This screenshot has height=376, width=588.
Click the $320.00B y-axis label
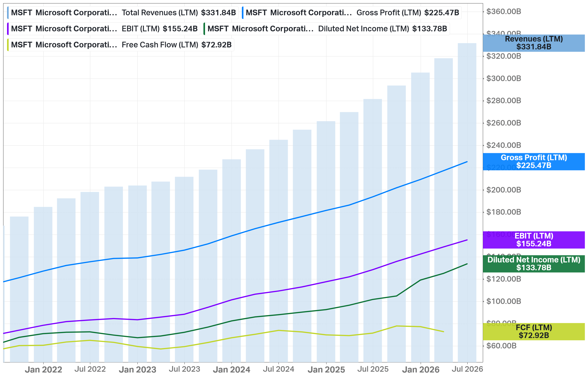504,56
